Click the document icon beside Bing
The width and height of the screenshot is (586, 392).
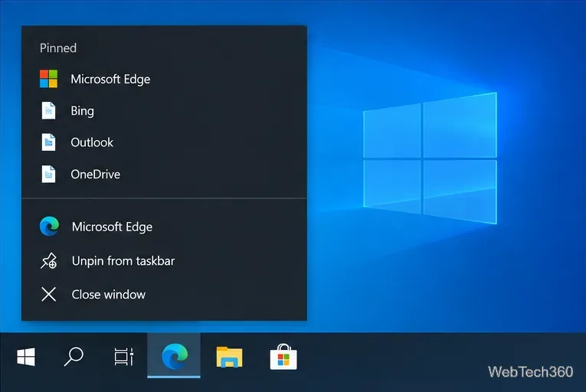pos(48,110)
